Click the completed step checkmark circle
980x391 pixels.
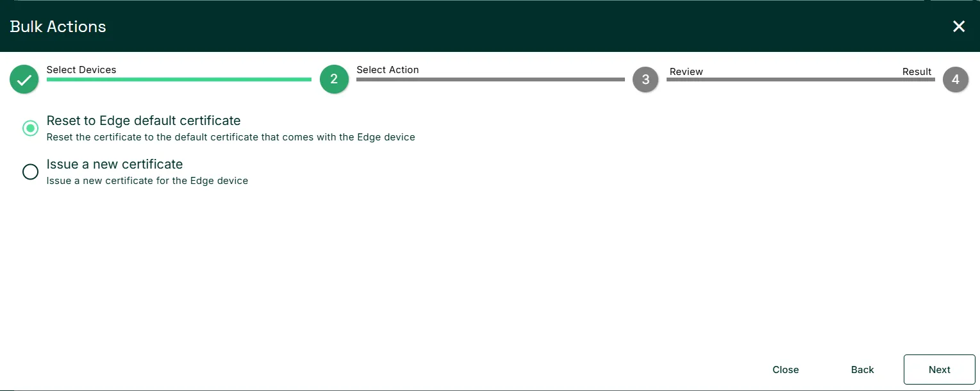24,79
